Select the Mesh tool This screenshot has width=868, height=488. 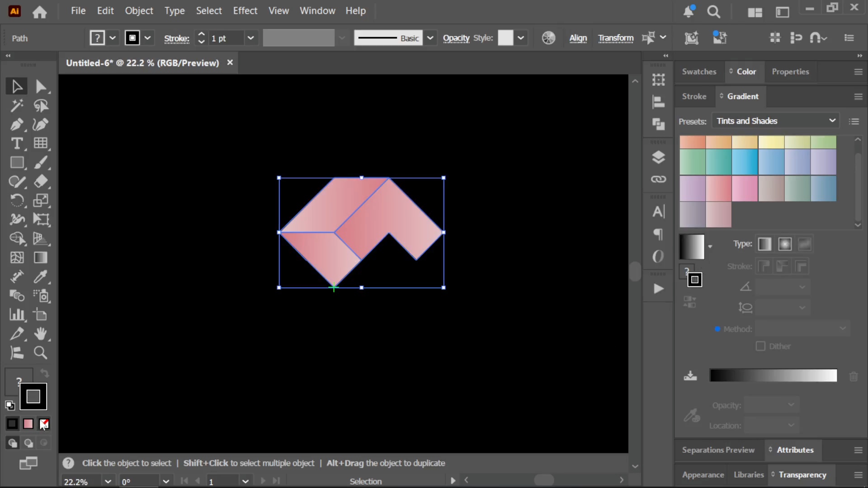17,258
